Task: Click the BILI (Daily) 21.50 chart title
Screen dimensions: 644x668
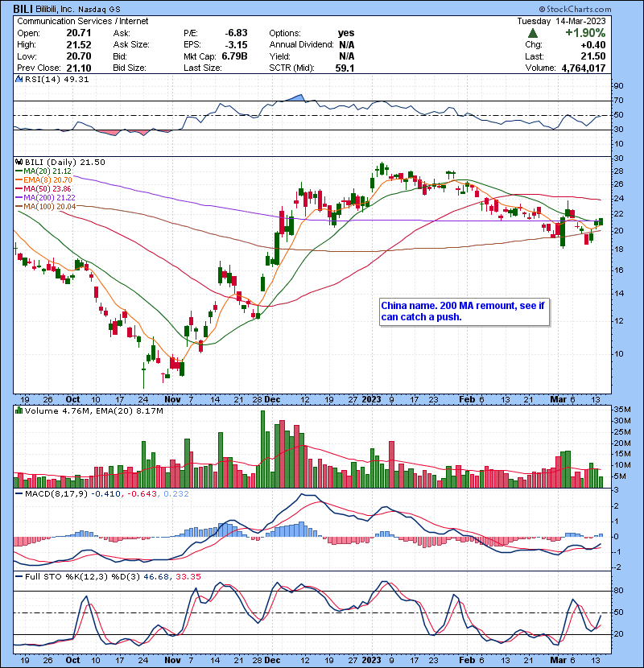Action: click(64, 163)
